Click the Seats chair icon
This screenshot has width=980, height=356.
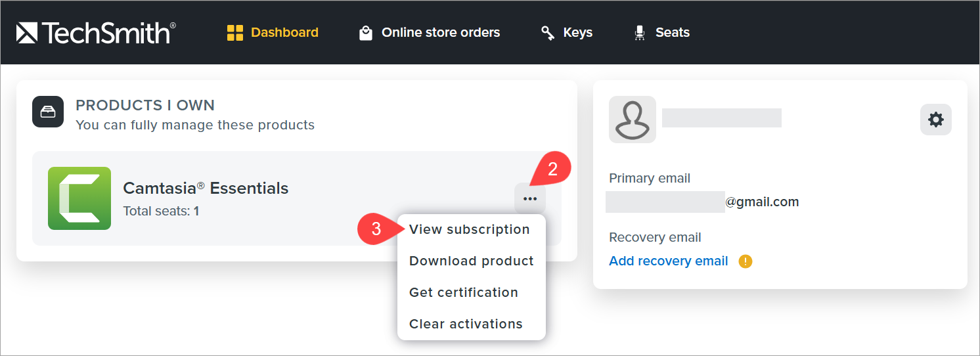pos(639,33)
